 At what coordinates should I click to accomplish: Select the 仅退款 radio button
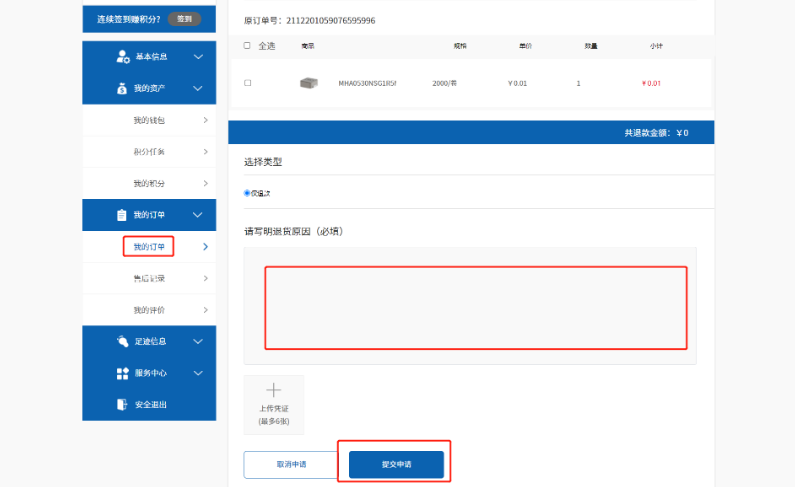(247, 193)
